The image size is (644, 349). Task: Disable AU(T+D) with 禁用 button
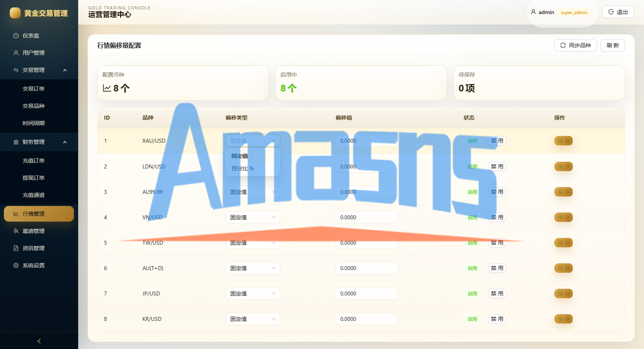click(x=497, y=268)
